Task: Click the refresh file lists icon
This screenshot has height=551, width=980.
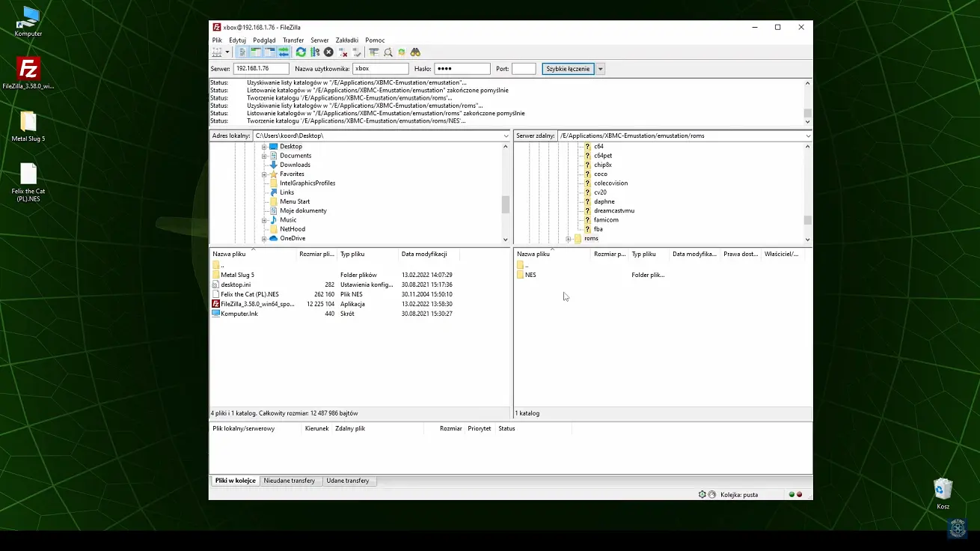Action: [x=301, y=52]
